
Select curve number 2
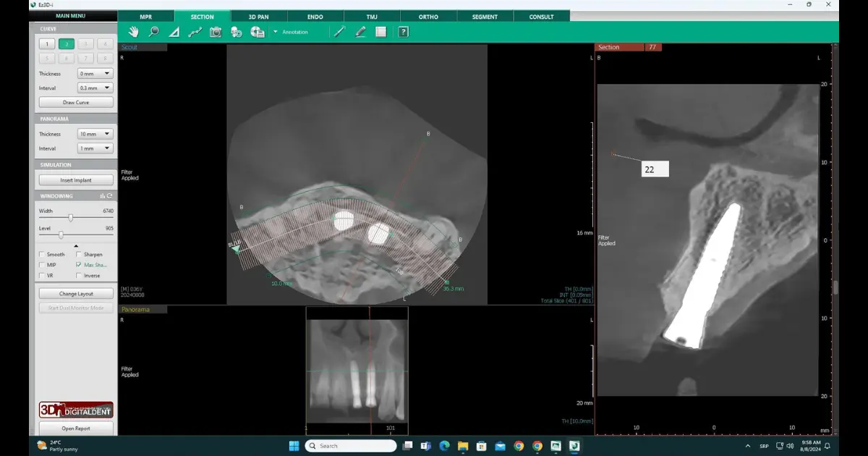[67, 44]
